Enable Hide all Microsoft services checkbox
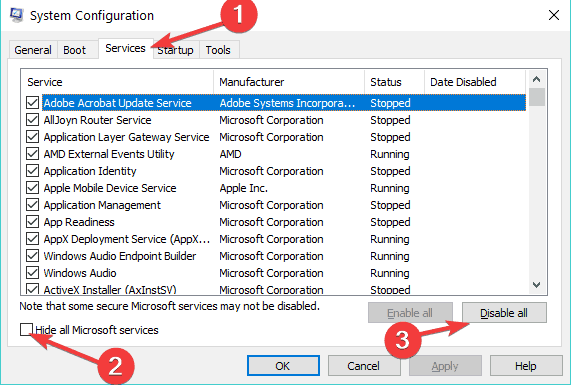 click(26, 330)
